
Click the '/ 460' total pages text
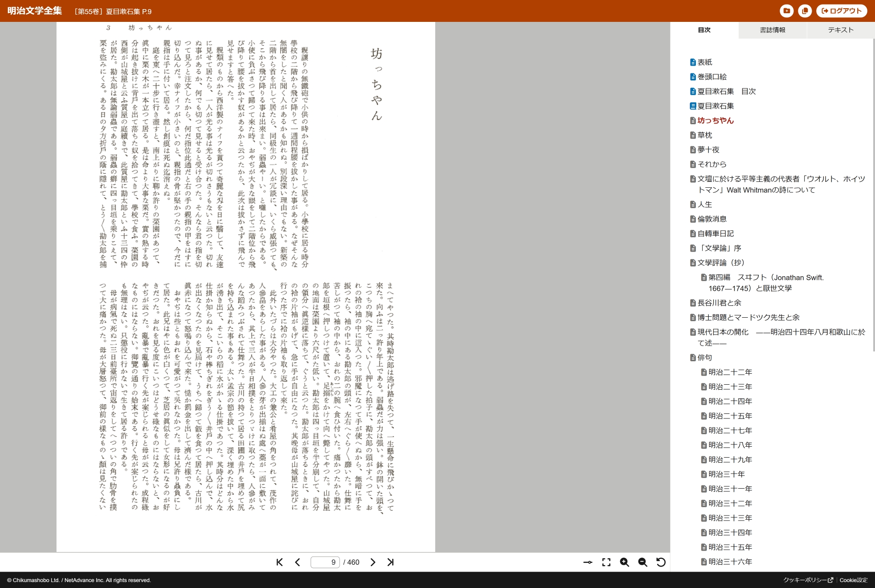point(351,562)
